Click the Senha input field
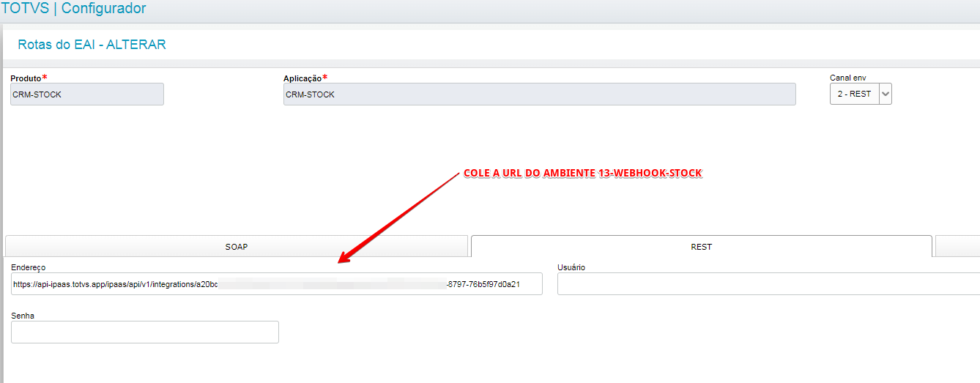 [145, 332]
